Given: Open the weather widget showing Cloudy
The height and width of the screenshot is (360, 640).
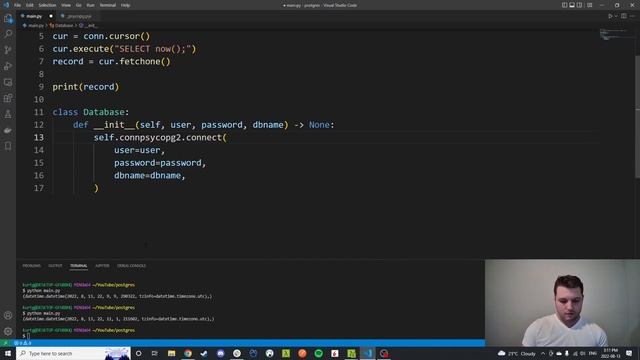Looking at the screenshot, I should point(517,353).
